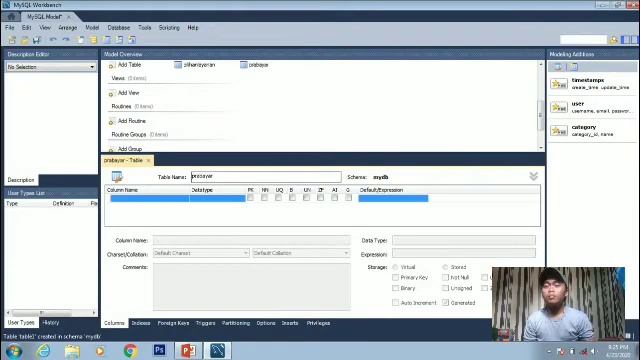Image resolution: width=640 pixels, height=360 pixels.
Task: Open the File menu
Action: pyautogui.click(x=10, y=28)
